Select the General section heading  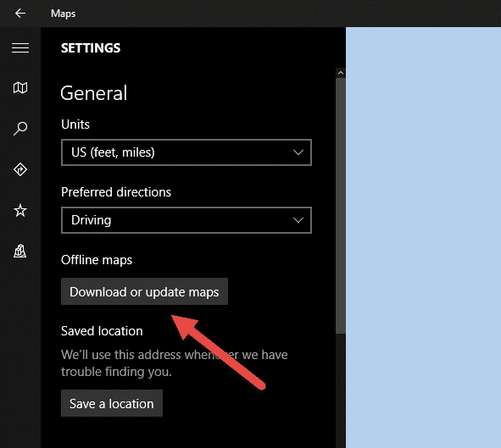94,93
